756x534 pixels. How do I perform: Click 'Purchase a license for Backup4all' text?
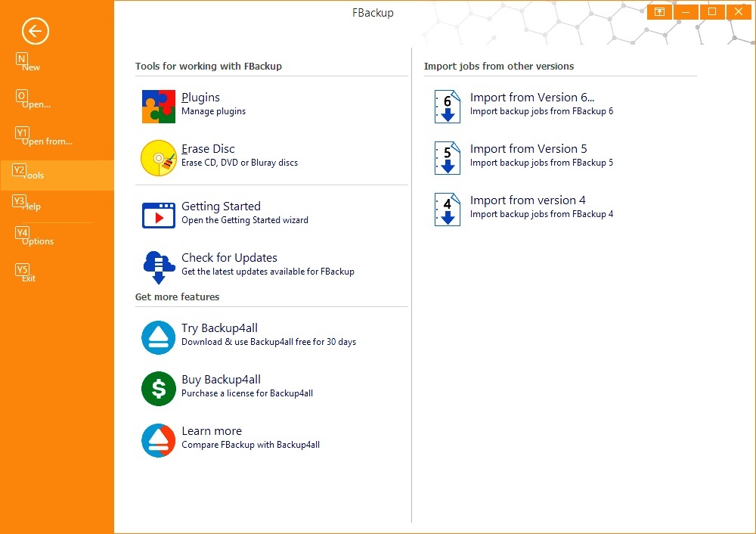(x=247, y=393)
